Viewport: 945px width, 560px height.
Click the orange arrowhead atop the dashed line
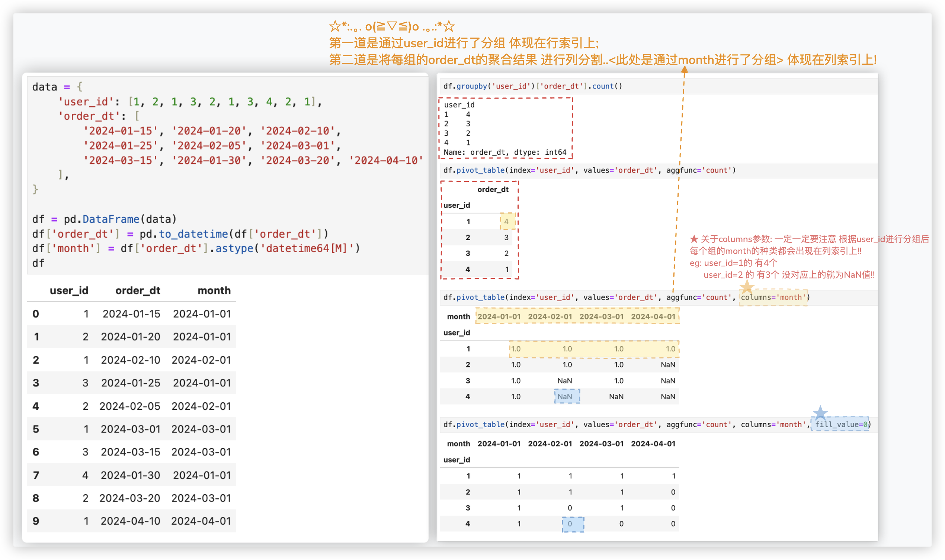pyautogui.click(x=684, y=70)
